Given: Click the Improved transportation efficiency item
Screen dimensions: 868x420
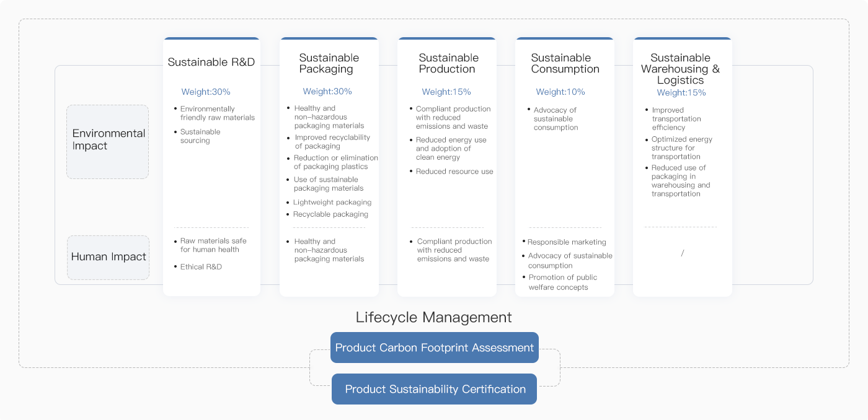Looking at the screenshot, I should tap(676, 119).
